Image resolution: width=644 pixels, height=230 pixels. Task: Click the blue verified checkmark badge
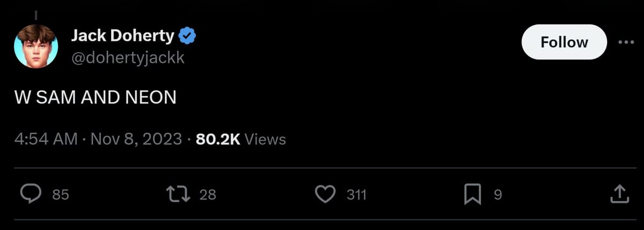coord(188,37)
